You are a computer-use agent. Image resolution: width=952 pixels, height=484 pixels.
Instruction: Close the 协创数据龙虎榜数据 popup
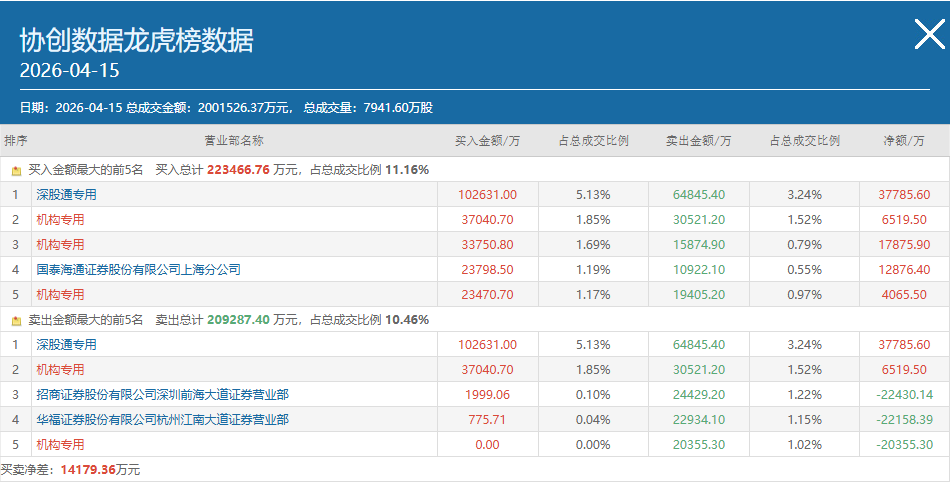point(929,35)
